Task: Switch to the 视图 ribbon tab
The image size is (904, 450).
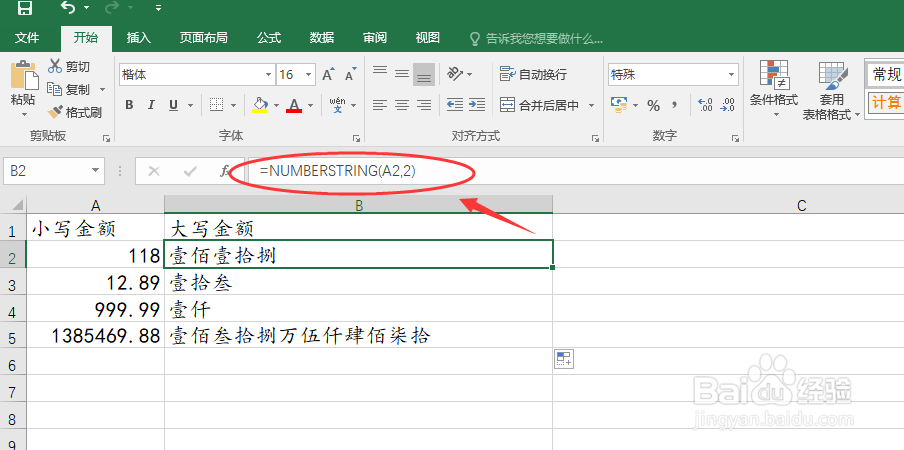Action: (428, 38)
